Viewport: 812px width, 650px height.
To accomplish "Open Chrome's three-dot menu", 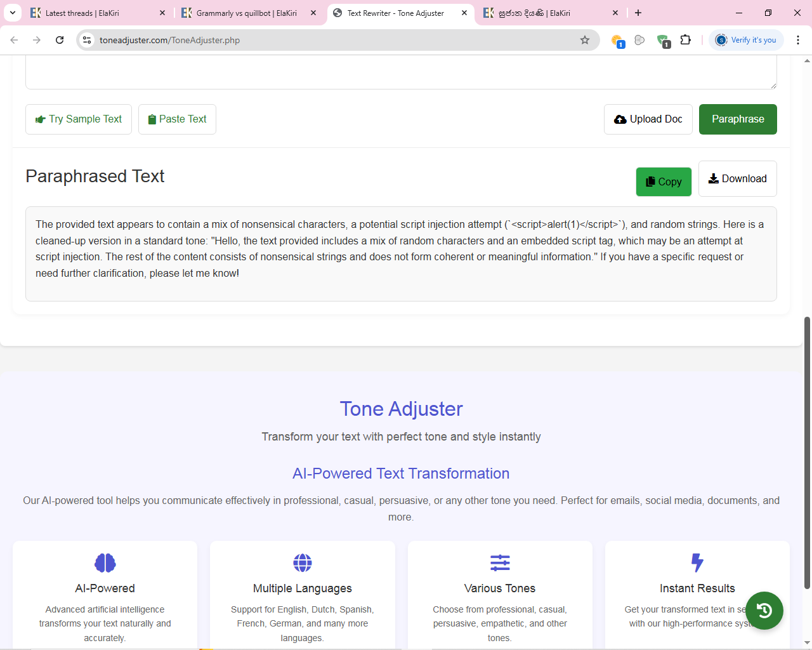I will [x=798, y=40].
